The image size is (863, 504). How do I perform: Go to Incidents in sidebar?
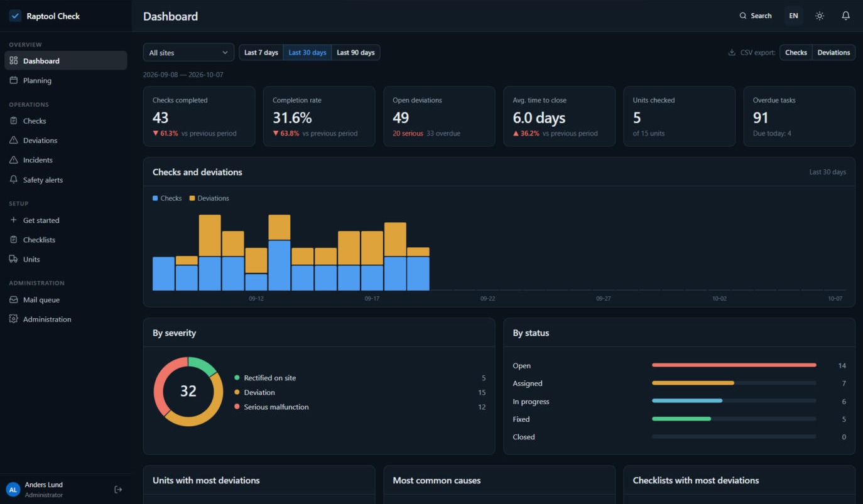(66, 160)
